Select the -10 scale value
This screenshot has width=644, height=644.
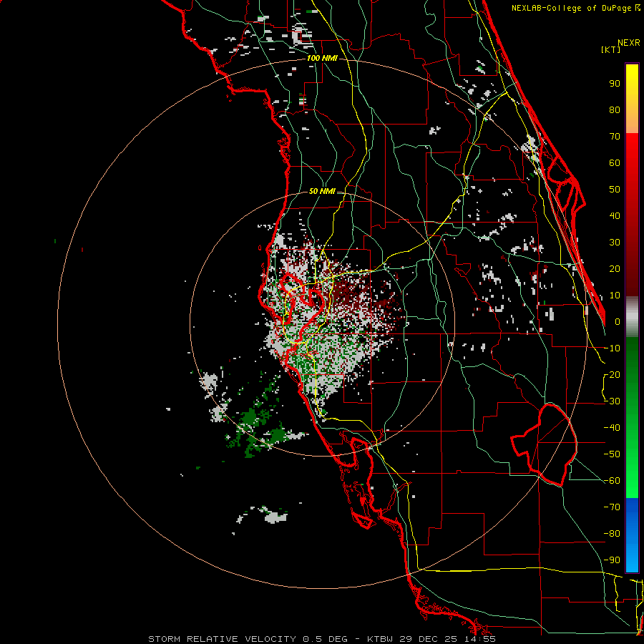tap(612, 348)
